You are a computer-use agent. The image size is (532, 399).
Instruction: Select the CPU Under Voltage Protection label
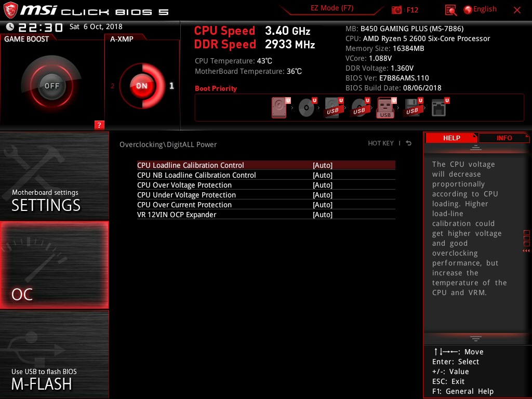tap(187, 195)
